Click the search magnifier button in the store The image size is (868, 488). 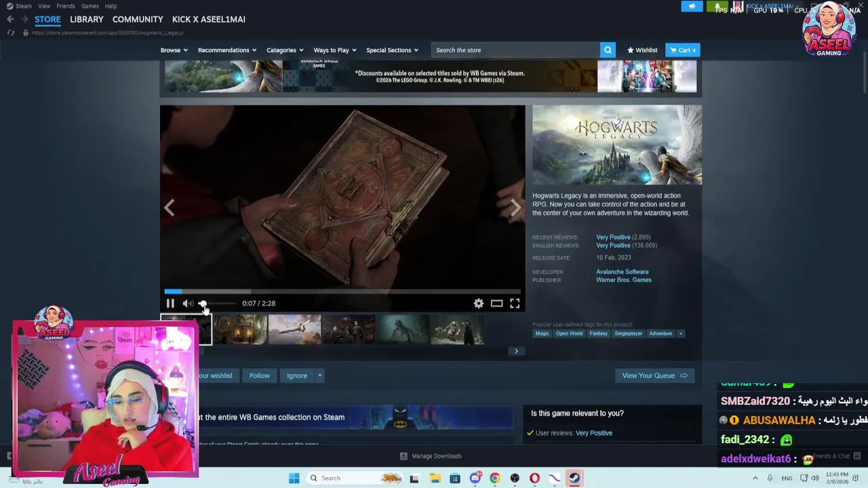pos(608,50)
